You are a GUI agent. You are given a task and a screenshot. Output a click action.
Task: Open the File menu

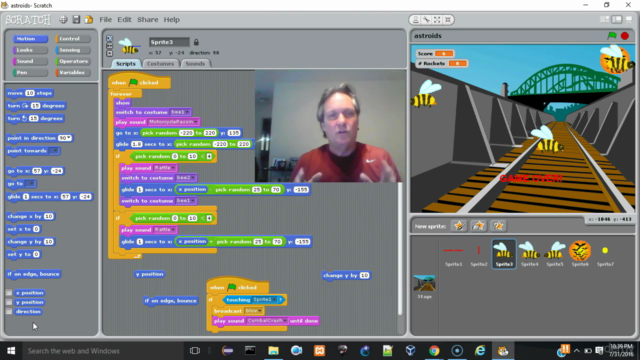[x=105, y=20]
